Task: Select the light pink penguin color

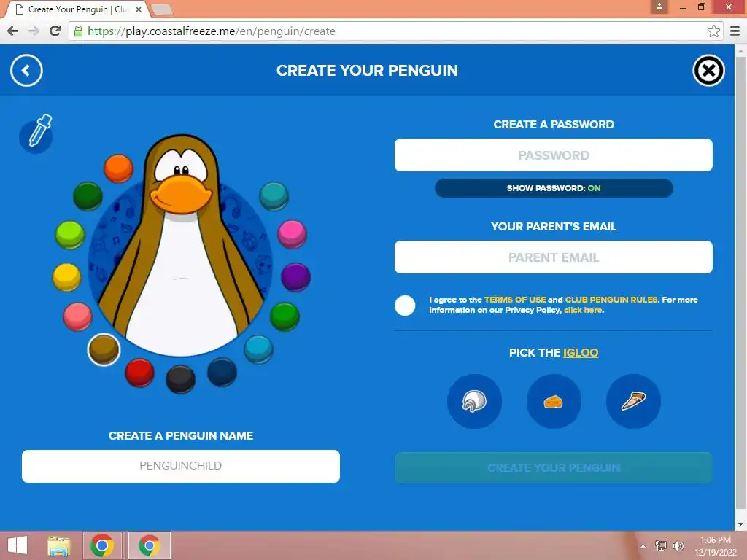Action: click(77, 316)
